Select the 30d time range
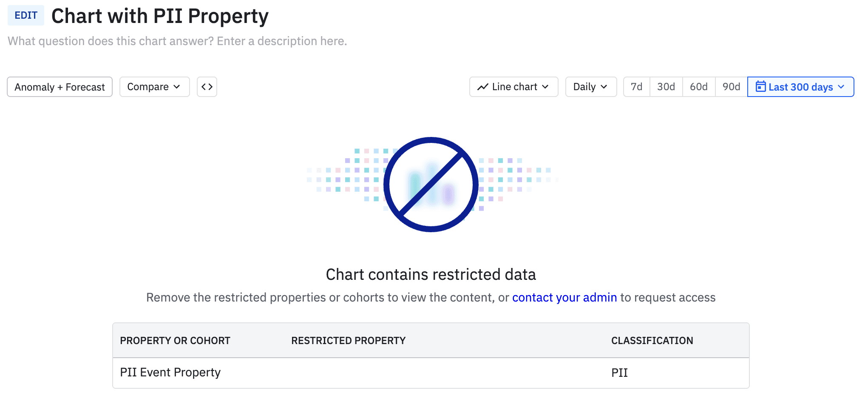 (x=666, y=87)
